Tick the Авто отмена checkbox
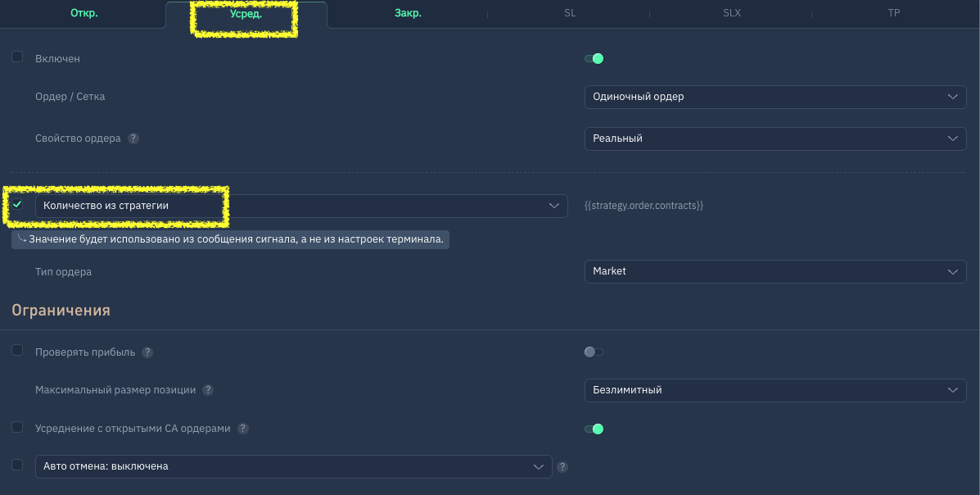 [x=17, y=465]
